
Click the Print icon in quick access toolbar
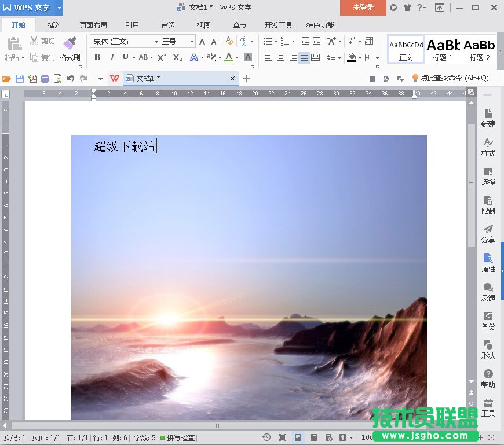coord(45,79)
